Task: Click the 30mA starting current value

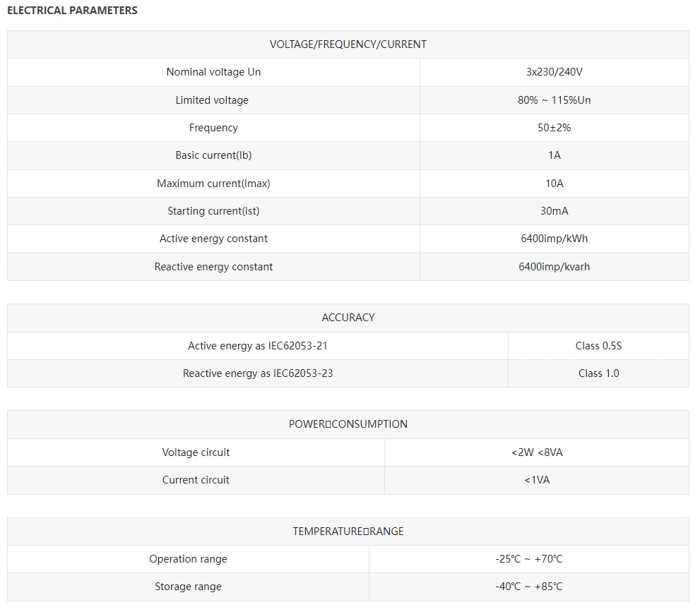Action: [554, 211]
